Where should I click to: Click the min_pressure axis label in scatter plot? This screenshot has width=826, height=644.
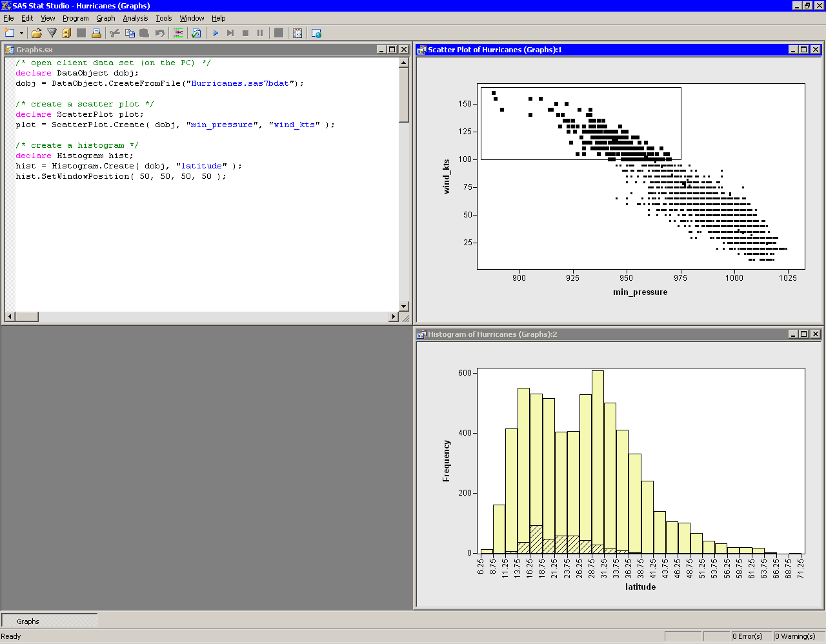pos(640,292)
